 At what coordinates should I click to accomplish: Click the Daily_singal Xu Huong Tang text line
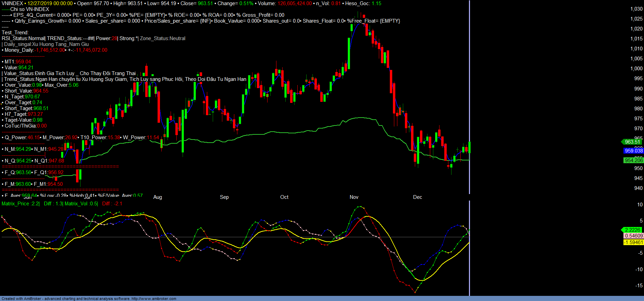[46, 44]
